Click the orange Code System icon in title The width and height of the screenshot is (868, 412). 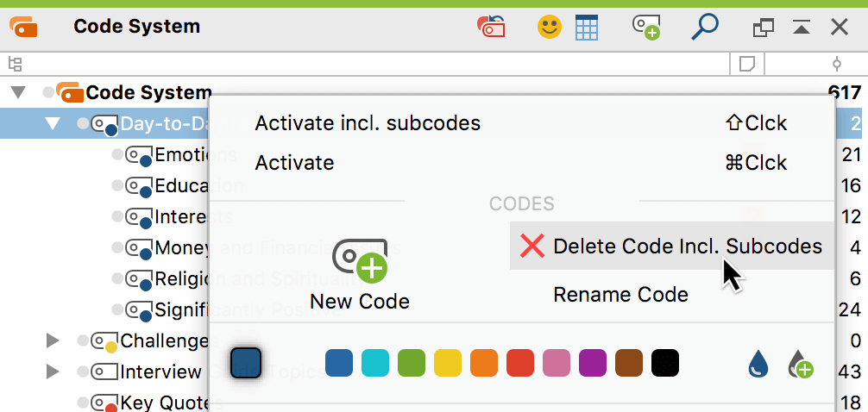pyautogui.click(x=23, y=27)
